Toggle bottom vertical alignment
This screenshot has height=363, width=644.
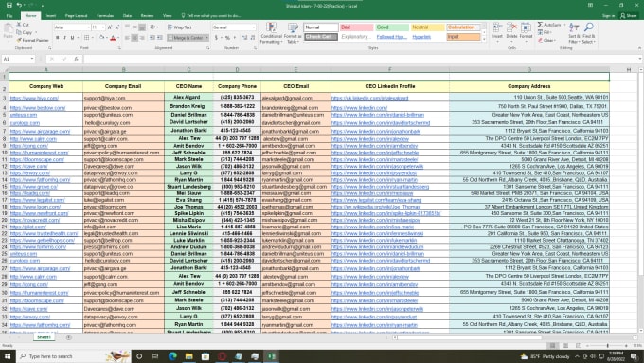(142, 27)
